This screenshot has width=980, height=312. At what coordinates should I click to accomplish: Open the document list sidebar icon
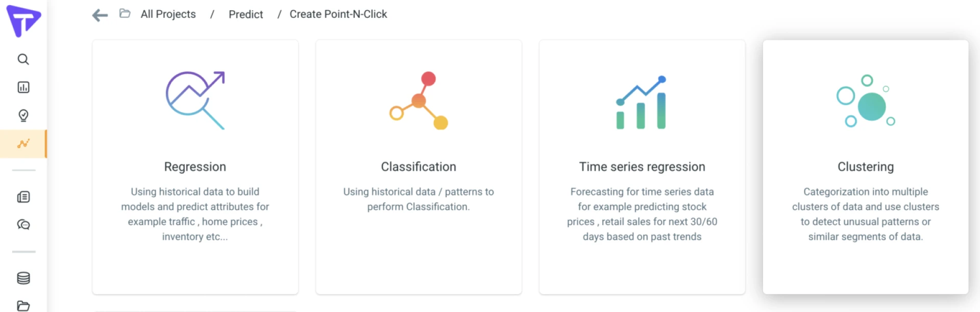tap(23, 197)
